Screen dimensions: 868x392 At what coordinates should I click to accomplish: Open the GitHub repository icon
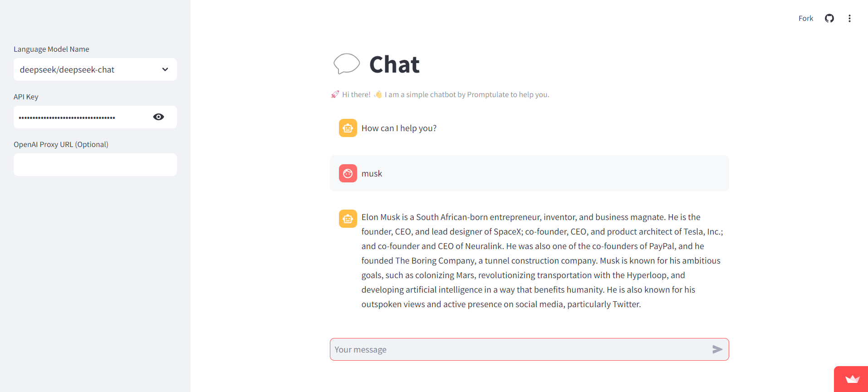click(x=829, y=19)
